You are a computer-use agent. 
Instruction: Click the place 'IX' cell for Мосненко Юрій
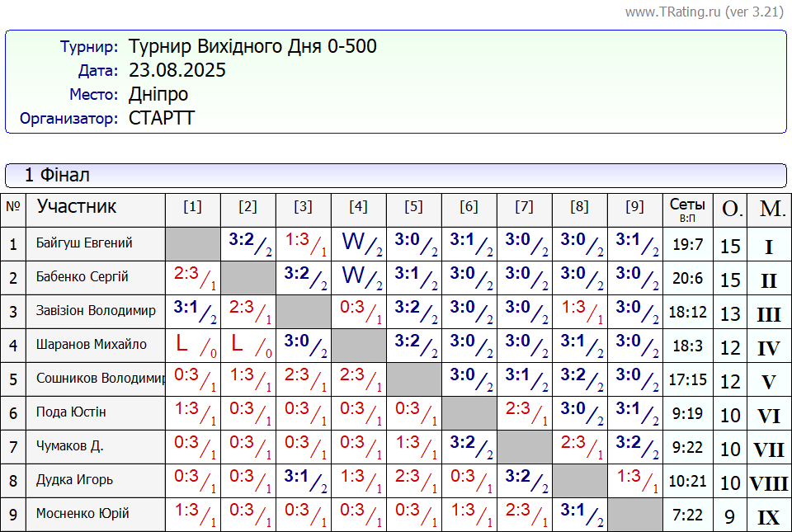(768, 518)
